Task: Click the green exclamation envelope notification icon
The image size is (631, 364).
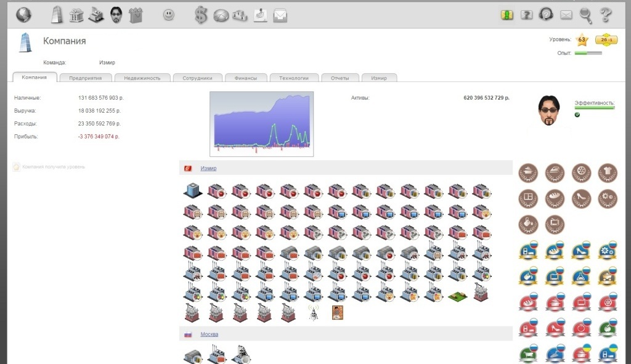Action: (x=507, y=15)
